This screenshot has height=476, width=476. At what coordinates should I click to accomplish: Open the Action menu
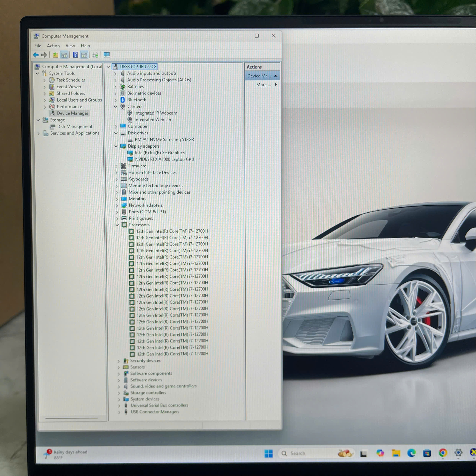coord(53,46)
